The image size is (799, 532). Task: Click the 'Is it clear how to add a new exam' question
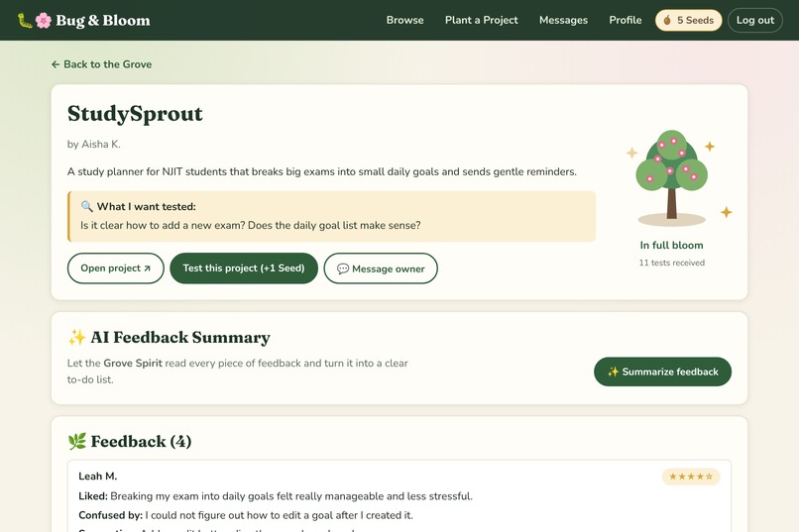click(250, 225)
